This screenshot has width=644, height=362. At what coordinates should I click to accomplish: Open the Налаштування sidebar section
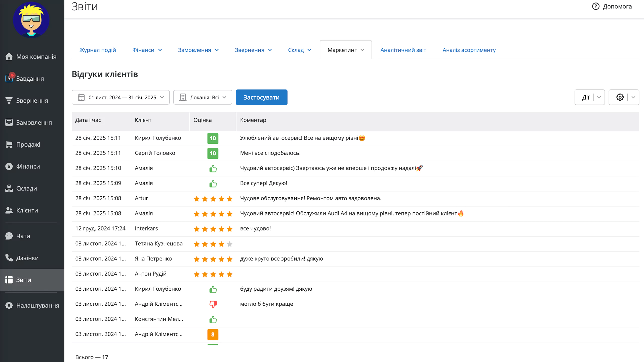coord(32,305)
